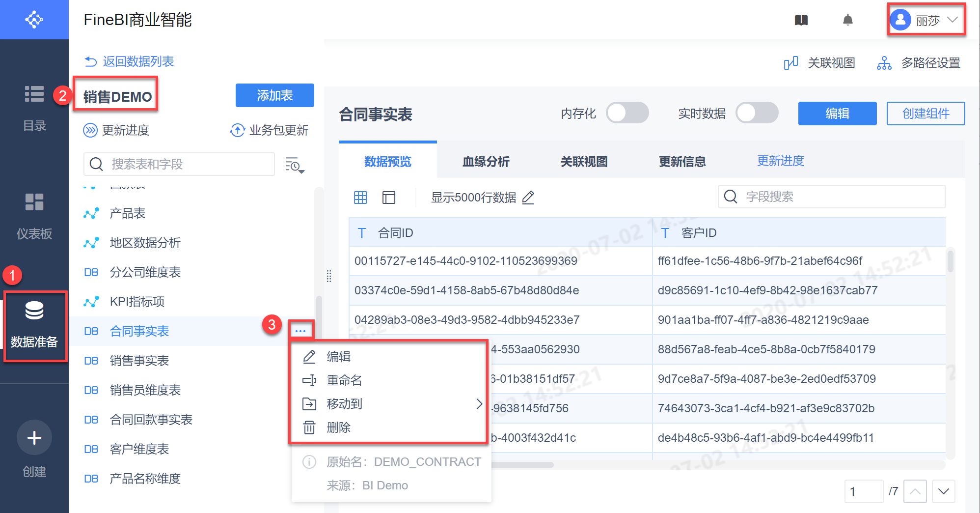Screen dimensions: 980x513
Task: Click the 返回数据列表 link
Action: tap(138, 61)
